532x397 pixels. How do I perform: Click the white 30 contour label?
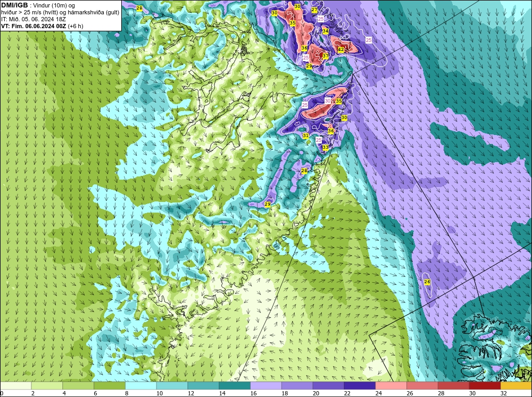click(x=327, y=100)
